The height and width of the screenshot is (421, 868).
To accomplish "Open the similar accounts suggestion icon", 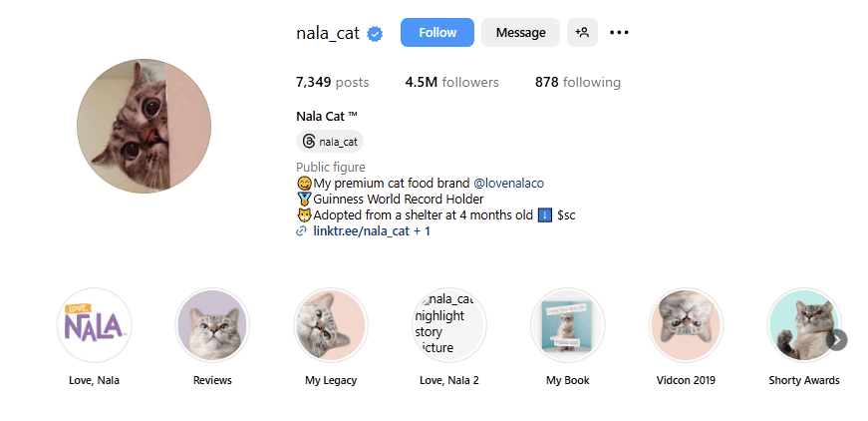I will pyautogui.click(x=582, y=33).
